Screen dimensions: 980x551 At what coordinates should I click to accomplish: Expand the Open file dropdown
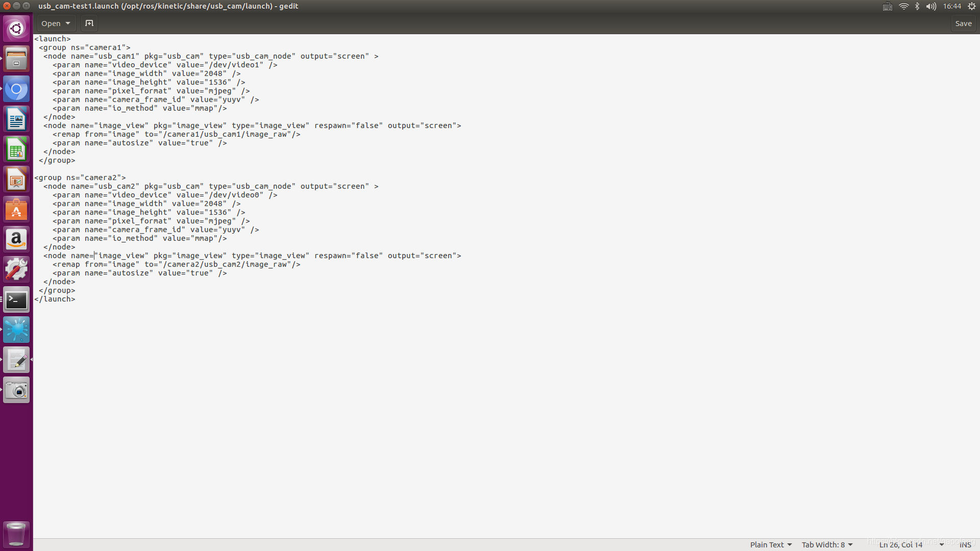56,23
